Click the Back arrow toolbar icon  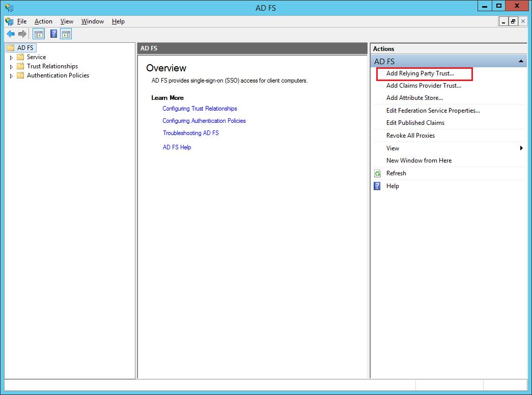(11, 34)
